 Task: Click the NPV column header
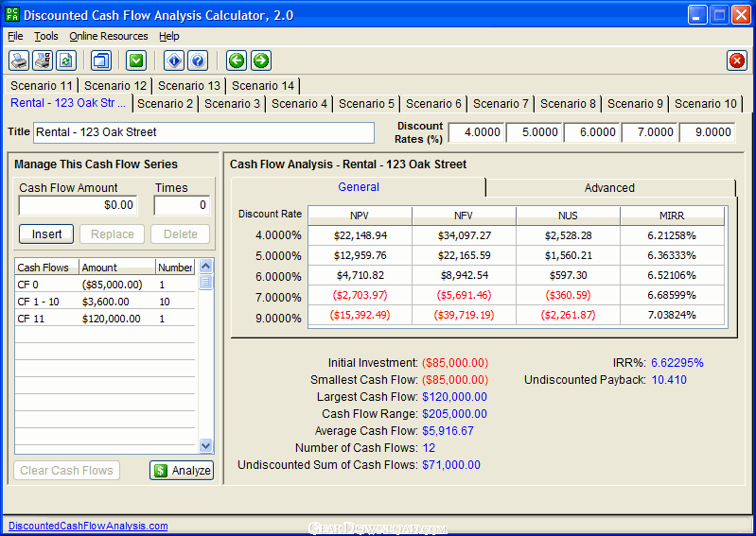click(x=360, y=216)
